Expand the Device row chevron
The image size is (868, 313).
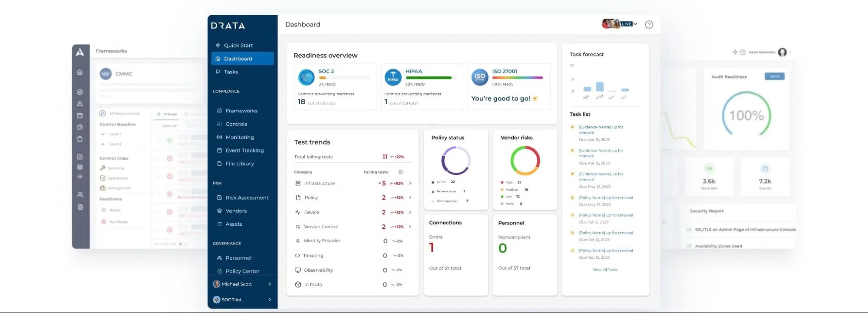point(410,212)
